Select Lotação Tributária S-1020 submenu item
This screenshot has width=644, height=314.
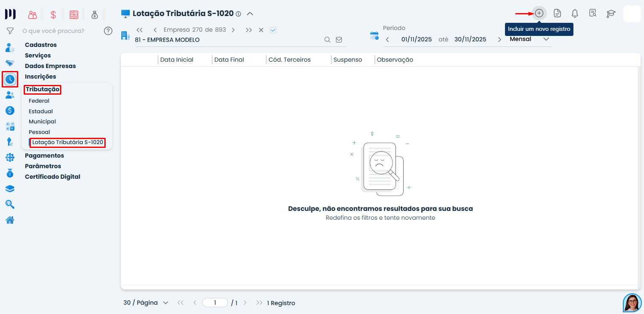click(68, 142)
